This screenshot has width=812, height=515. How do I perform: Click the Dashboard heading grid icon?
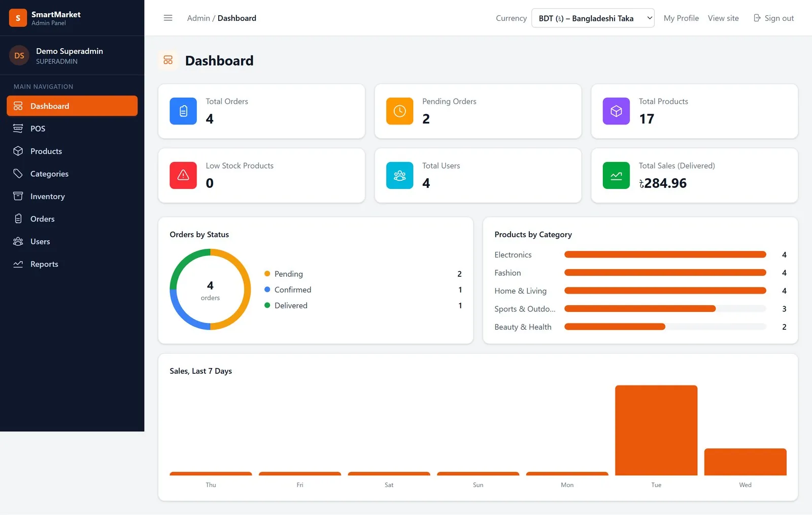coord(168,60)
